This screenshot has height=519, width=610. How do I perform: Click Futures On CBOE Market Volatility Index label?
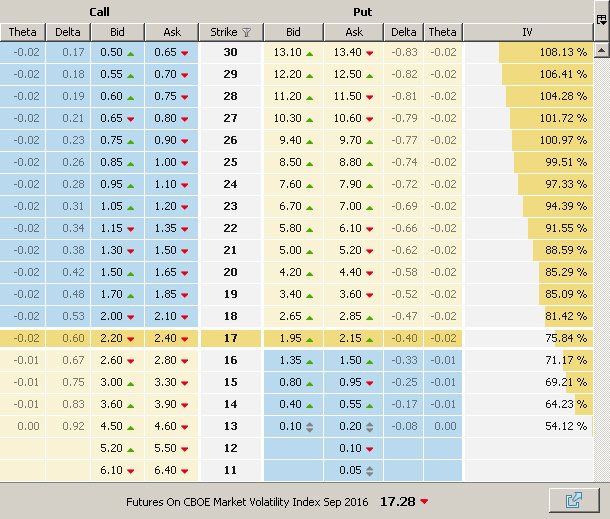[x=247, y=502]
